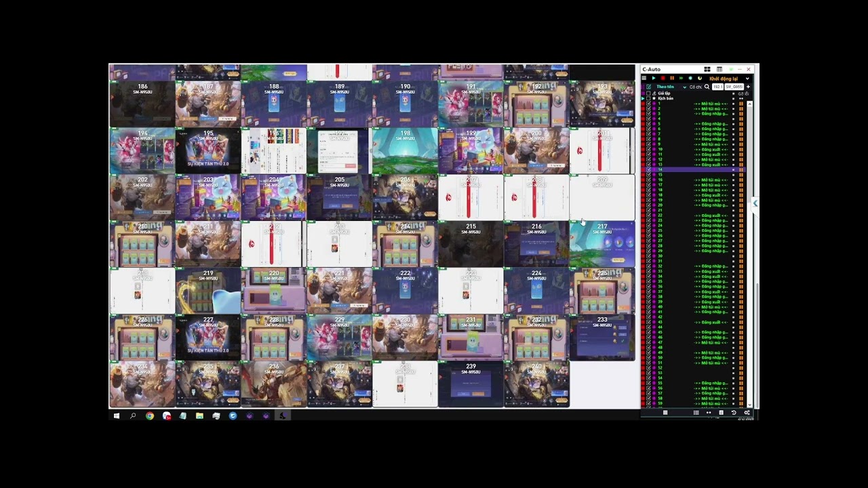
Task: Select device screen thumbnail 236
Action: pyautogui.click(x=274, y=384)
